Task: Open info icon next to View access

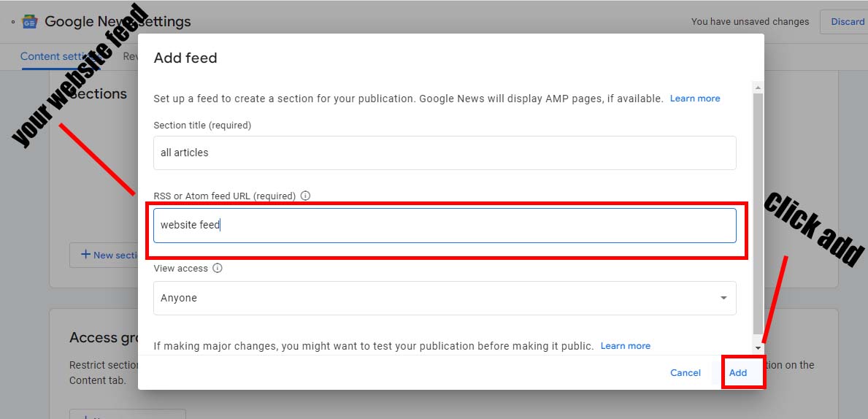Action: pos(218,268)
